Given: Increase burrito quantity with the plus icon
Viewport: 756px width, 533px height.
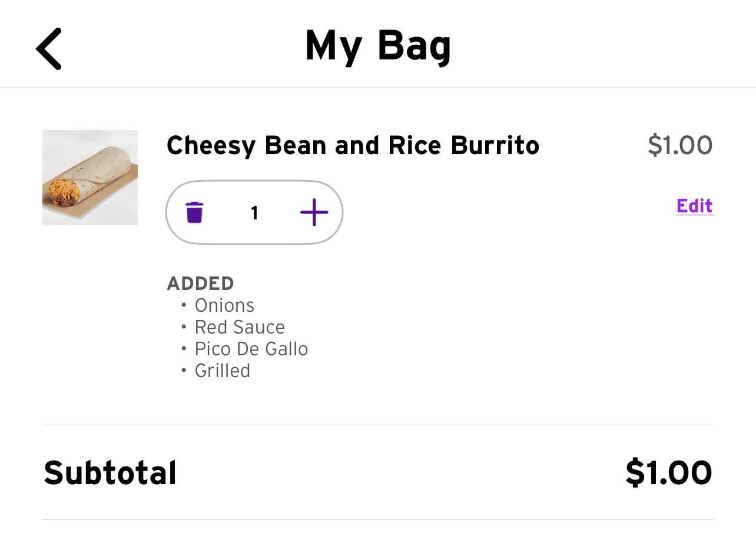Looking at the screenshot, I should [314, 212].
